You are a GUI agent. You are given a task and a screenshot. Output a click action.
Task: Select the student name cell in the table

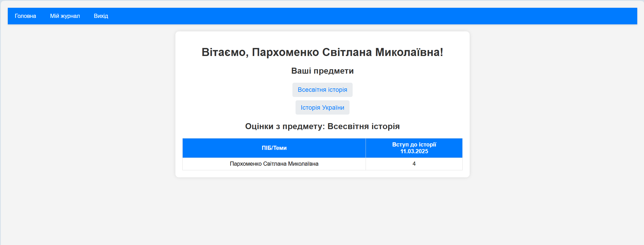(x=274, y=164)
